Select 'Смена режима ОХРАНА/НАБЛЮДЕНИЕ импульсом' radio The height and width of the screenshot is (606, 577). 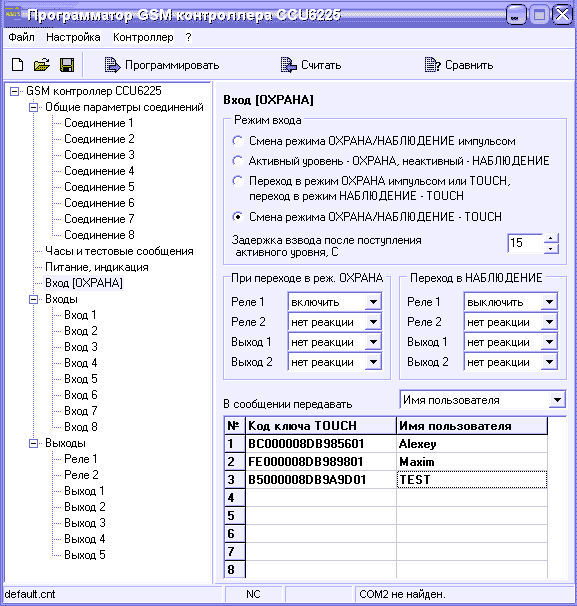pyautogui.click(x=238, y=141)
